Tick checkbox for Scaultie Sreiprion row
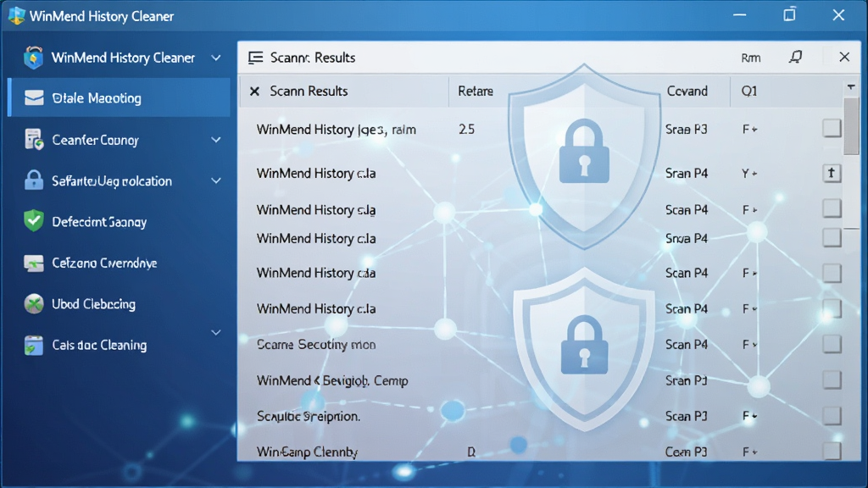 point(832,415)
